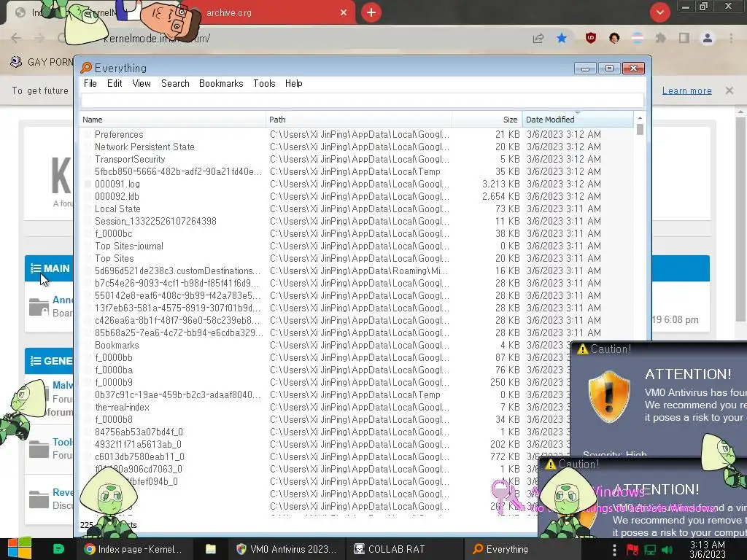The height and width of the screenshot is (560, 747).
Task: Open a new Chrome tab with plus button
Action: (x=371, y=12)
